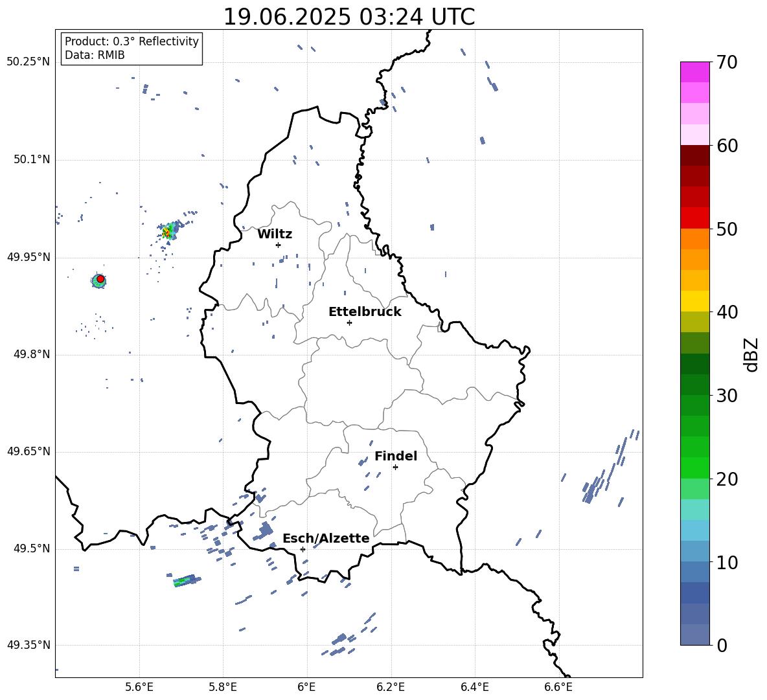The width and height of the screenshot is (767, 700).
Task: Click the 49.65°N latitude label
Action: pos(29,451)
